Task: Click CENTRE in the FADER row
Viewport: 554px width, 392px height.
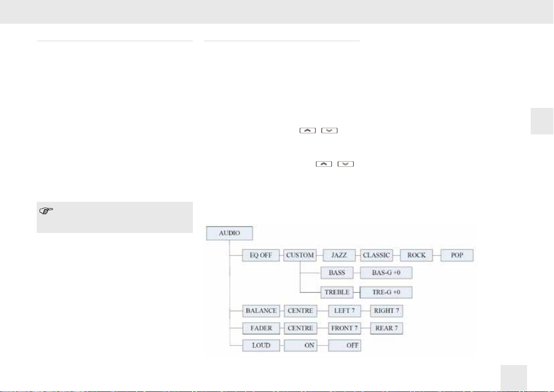Action: pyautogui.click(x=300, y=328)
